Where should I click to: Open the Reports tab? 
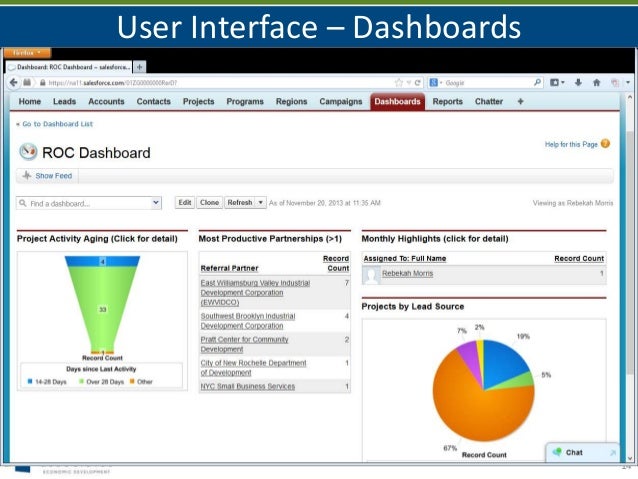(x=448, y=101)
